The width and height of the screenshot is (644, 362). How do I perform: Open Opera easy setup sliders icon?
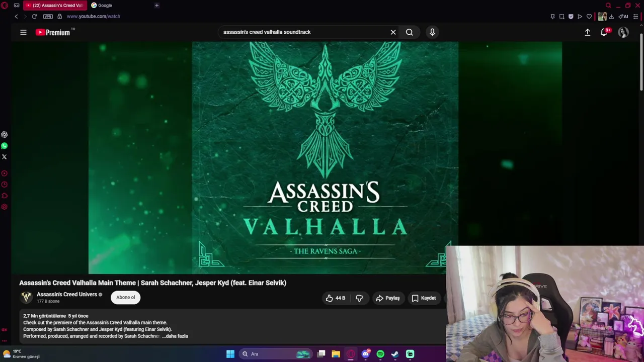(x=635, y=17)
